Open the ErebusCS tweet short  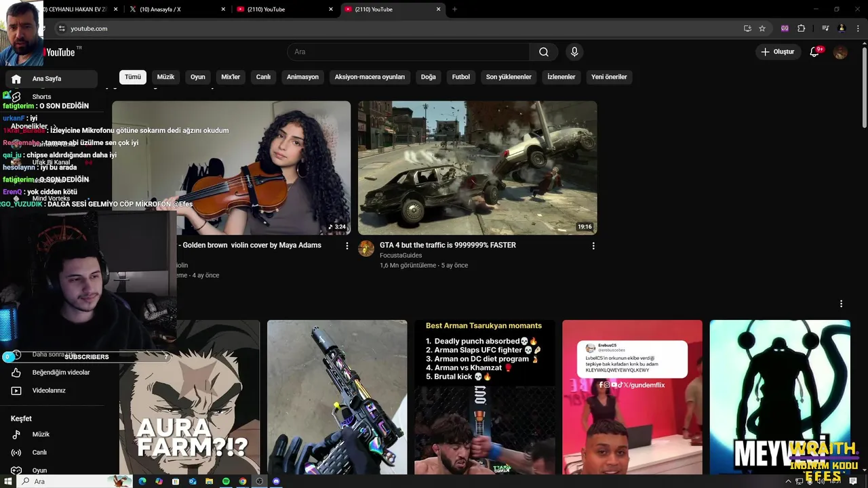click(632, 397)
